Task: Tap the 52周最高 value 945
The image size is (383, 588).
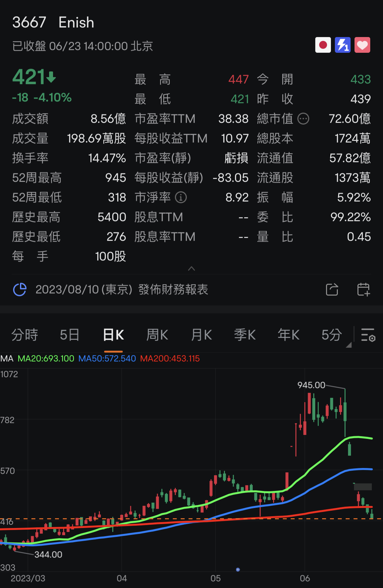Action: pyautogui.click(x=116, y=178)
